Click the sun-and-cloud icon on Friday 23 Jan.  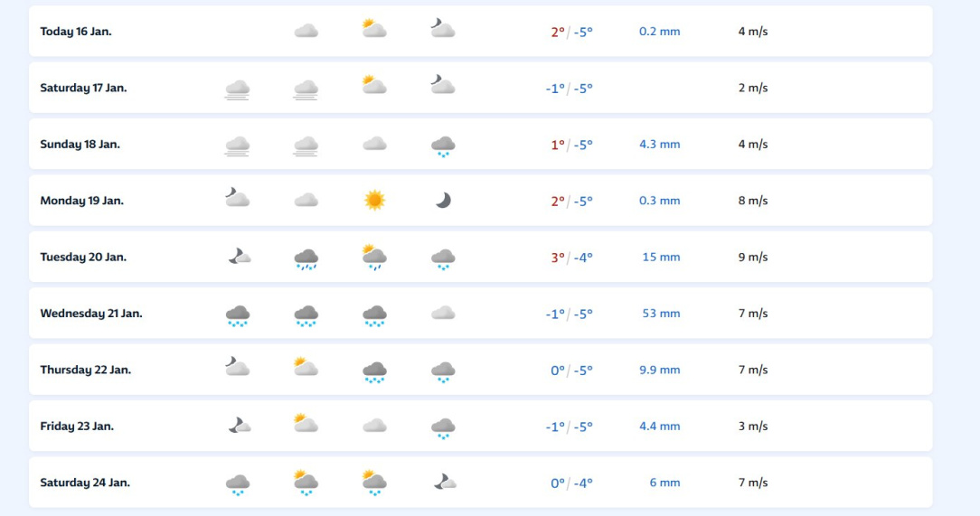point(306,424)
